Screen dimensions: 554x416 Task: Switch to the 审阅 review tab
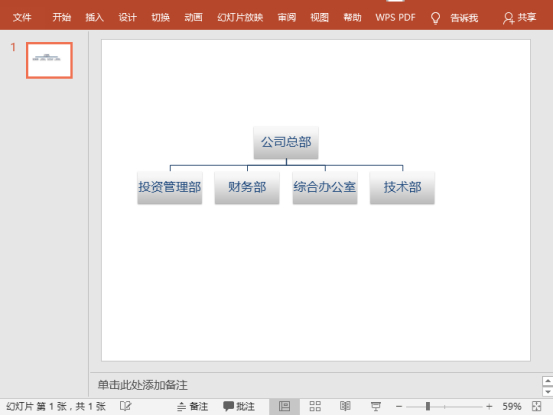coord(287,17)
